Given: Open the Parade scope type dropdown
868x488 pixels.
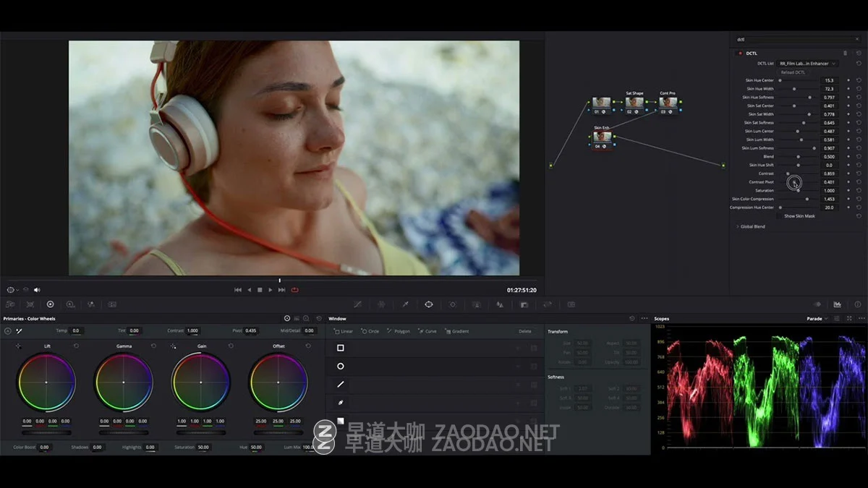Looking at the screenshot, I should [817, 319].
